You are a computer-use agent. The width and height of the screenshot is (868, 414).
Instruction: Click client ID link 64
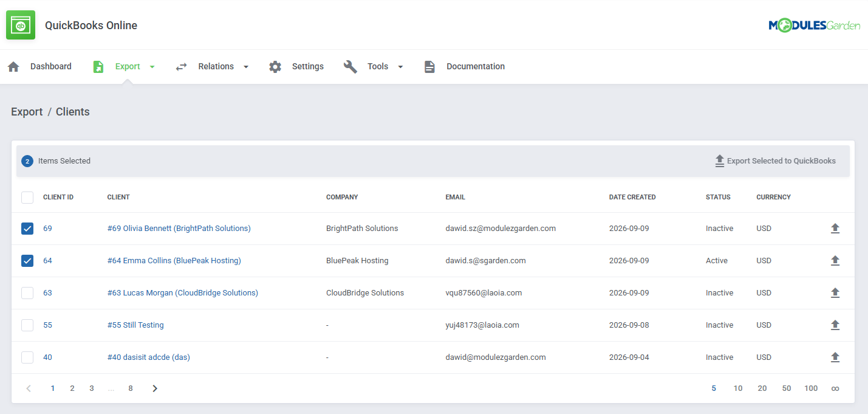(47, 261)
